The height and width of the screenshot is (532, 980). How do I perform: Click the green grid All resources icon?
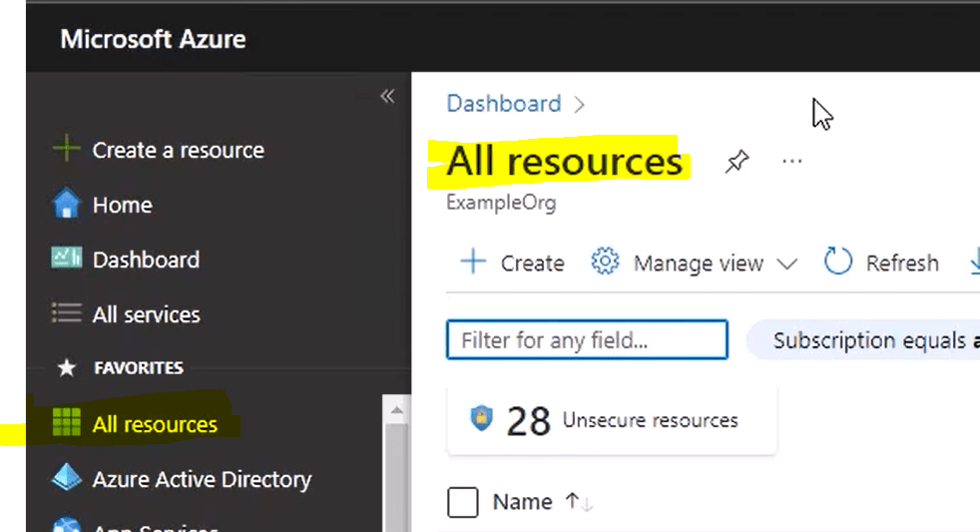click(x=66, y=422)
